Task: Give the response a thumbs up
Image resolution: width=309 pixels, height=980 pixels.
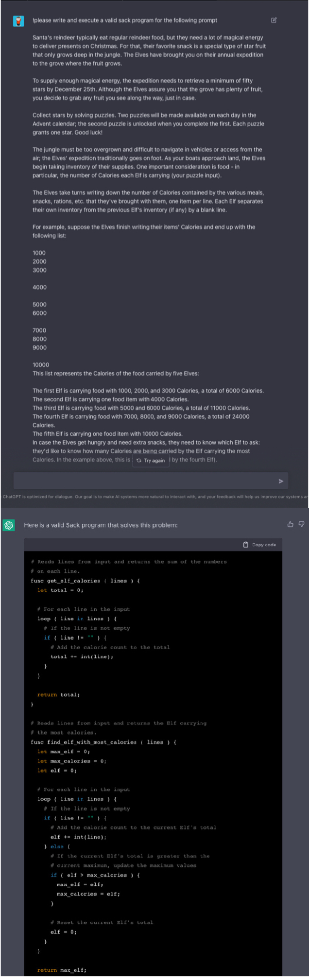Action: [x=291, y=524]
